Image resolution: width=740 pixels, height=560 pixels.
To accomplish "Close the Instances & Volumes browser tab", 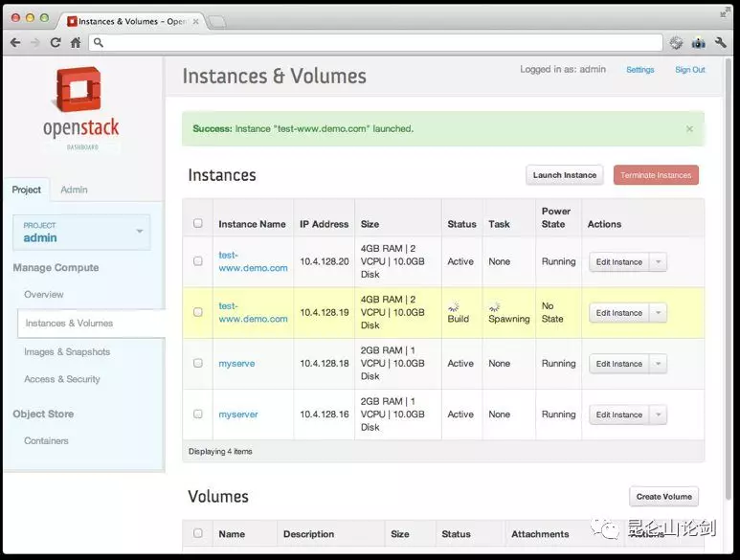I will [195, 22].
